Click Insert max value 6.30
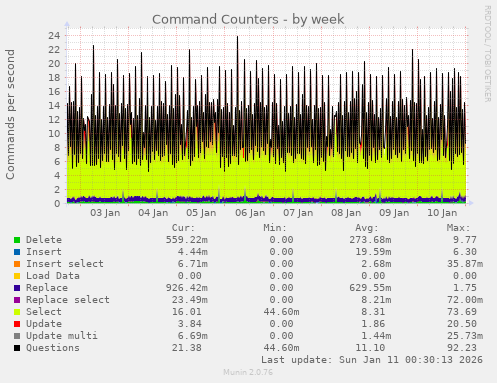 (x=465, y=252)
